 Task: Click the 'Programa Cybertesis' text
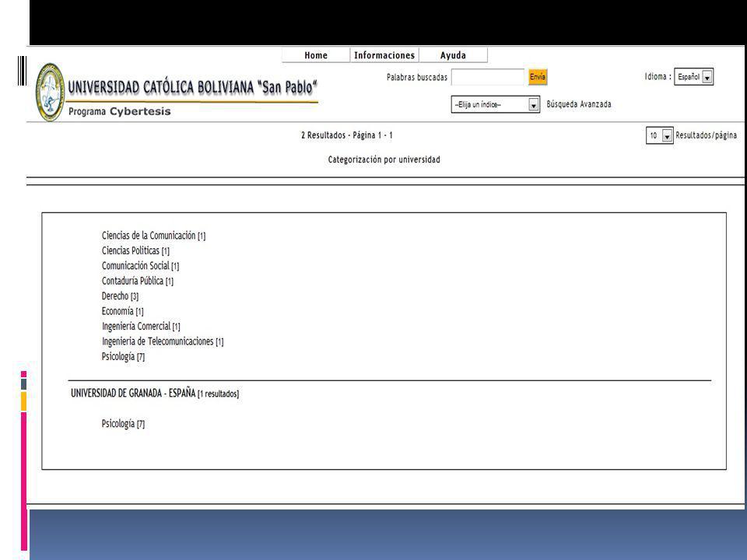pos(120,111)
